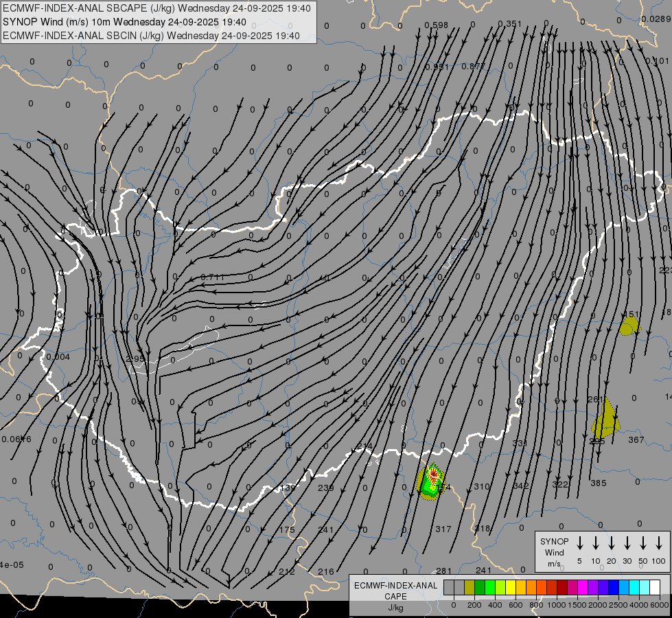Click the 0.711 grid value on the map
The width and height of the screenshot is (672, 618).
(x=213, y=277)
